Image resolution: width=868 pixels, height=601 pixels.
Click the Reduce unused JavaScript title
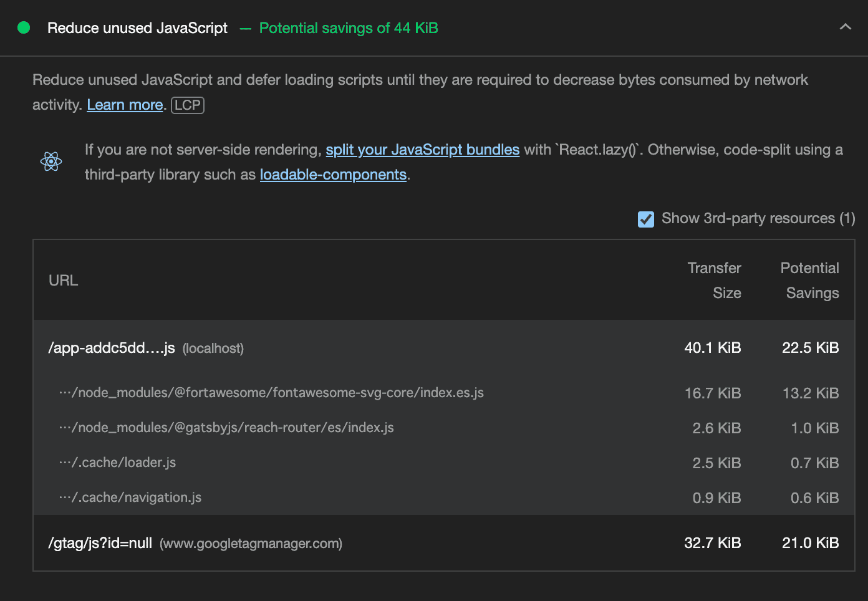(x=137, y=28)
